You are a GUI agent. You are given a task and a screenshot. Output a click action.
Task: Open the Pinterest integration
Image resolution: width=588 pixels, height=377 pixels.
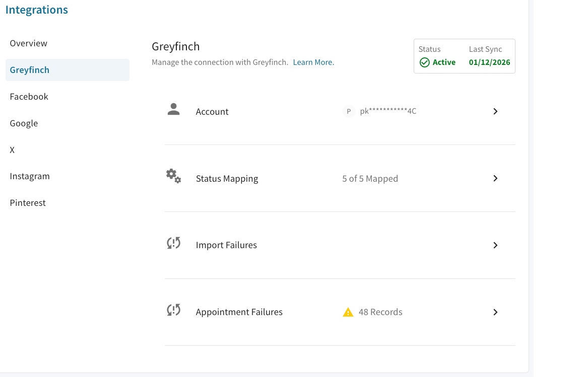click(68, 203)
